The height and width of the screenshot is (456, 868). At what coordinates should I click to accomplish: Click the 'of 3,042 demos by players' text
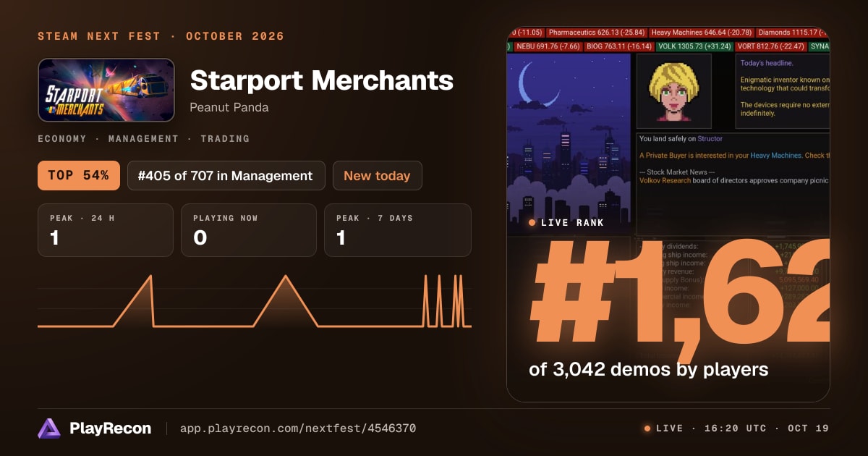648,369
